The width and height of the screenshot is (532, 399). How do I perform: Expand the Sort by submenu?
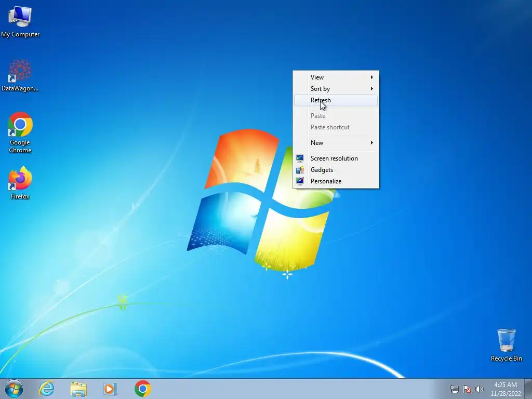(336, 89)
